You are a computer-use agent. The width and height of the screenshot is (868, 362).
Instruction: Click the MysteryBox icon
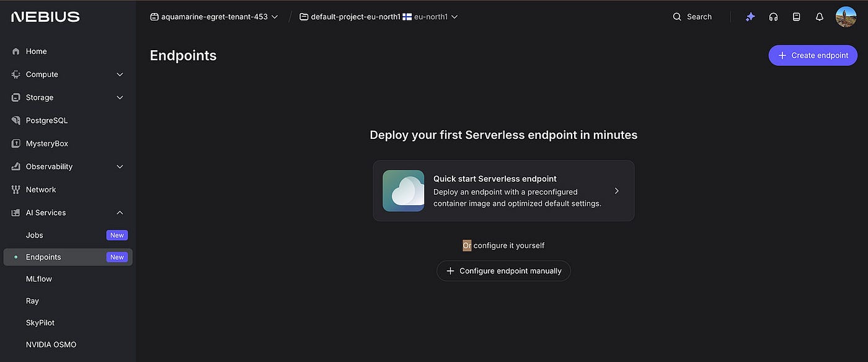pos(16,143)
